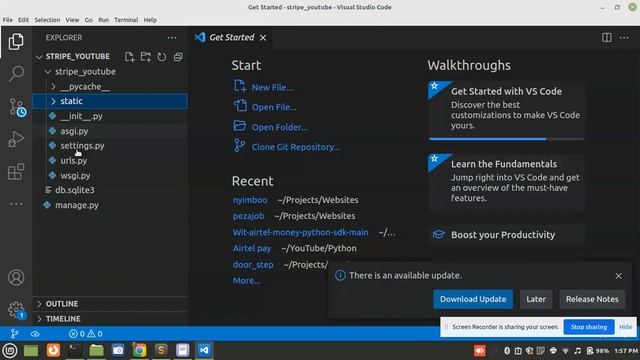
Task: Click the New File icon in Explorer header
Action: [129, 57]
